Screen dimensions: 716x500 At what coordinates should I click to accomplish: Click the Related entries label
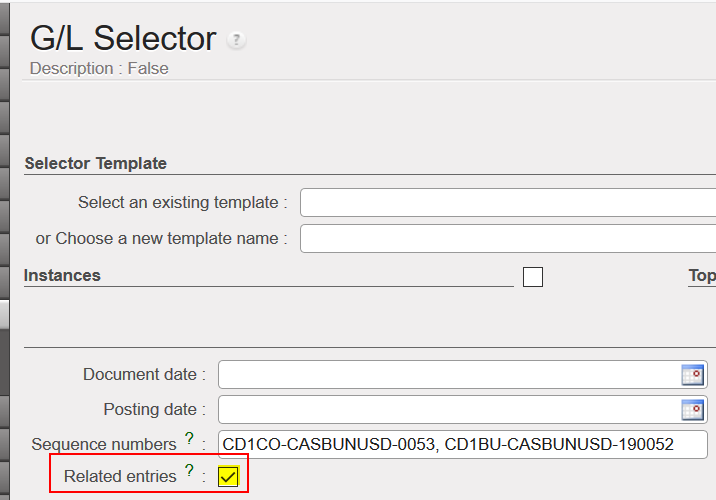(x=120, y=477)
